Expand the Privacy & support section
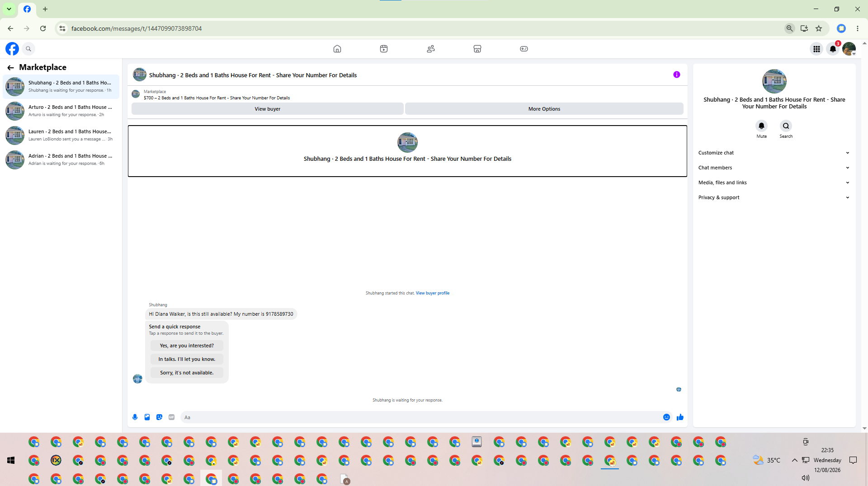The width and height of the screenshot is (868, 486). tap(774, 197)
